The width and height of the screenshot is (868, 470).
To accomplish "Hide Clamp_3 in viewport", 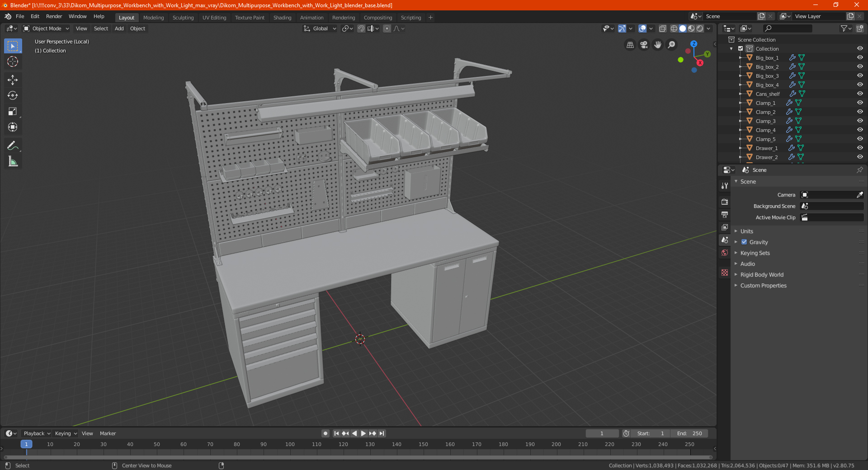I will click(x=860, y=121).
